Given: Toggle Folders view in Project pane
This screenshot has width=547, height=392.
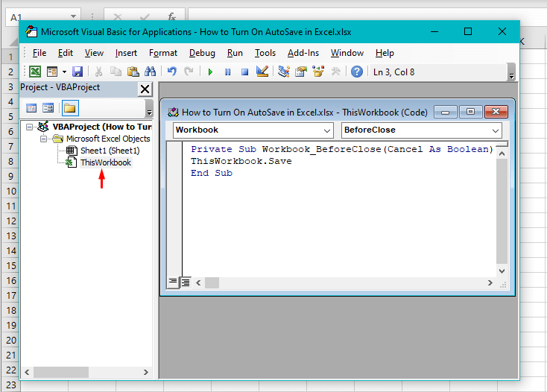Looking at the screenshot, I should click(x=70, y=108).
